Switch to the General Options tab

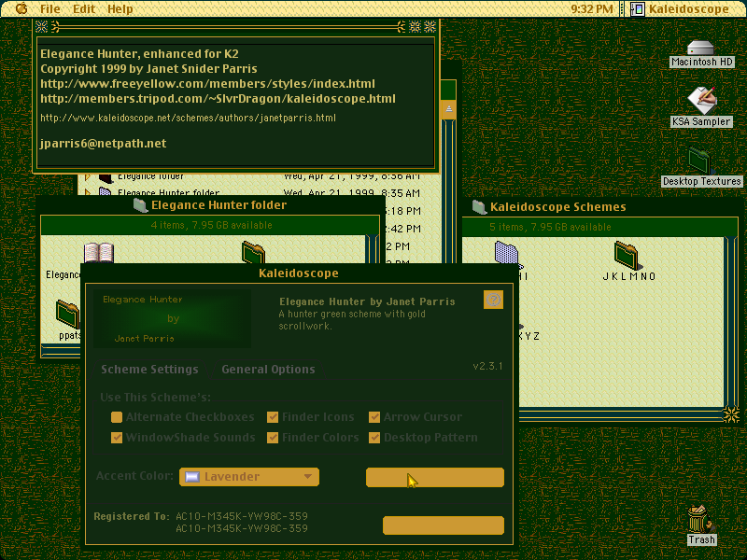click(268, 369)
